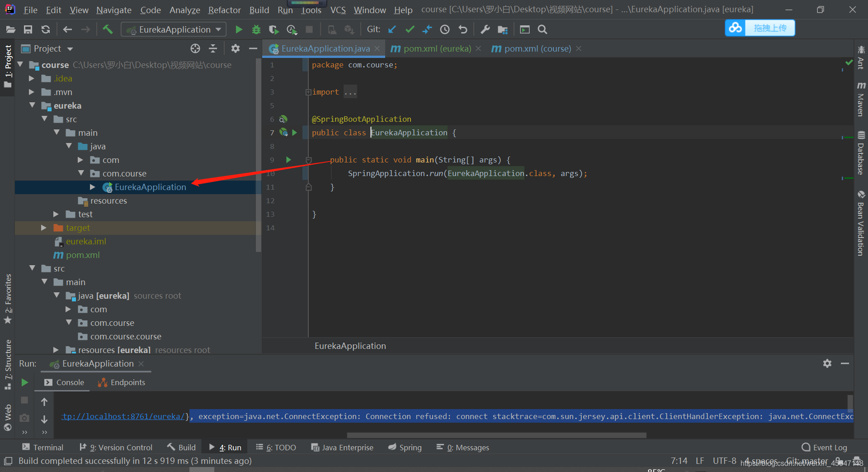Viewport: 868px width, 472px height.
Task: Click Git commit green checkmark
Action: 410,29
